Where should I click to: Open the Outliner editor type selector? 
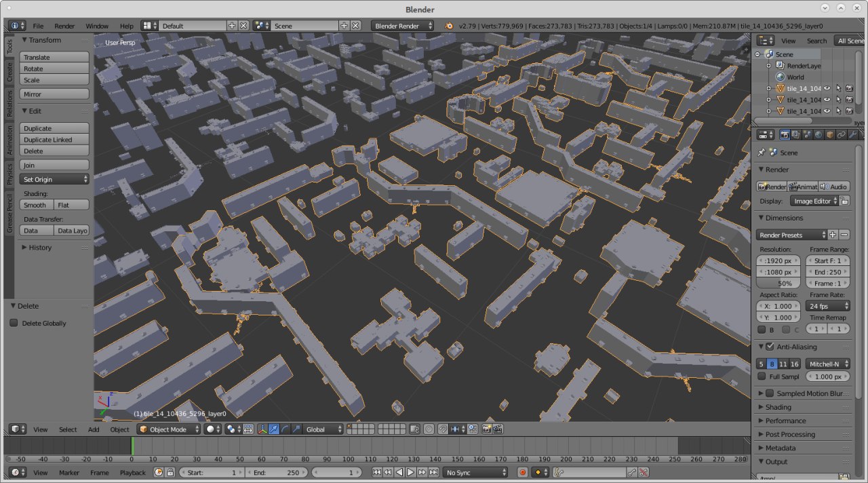click(x=766, y=41)
